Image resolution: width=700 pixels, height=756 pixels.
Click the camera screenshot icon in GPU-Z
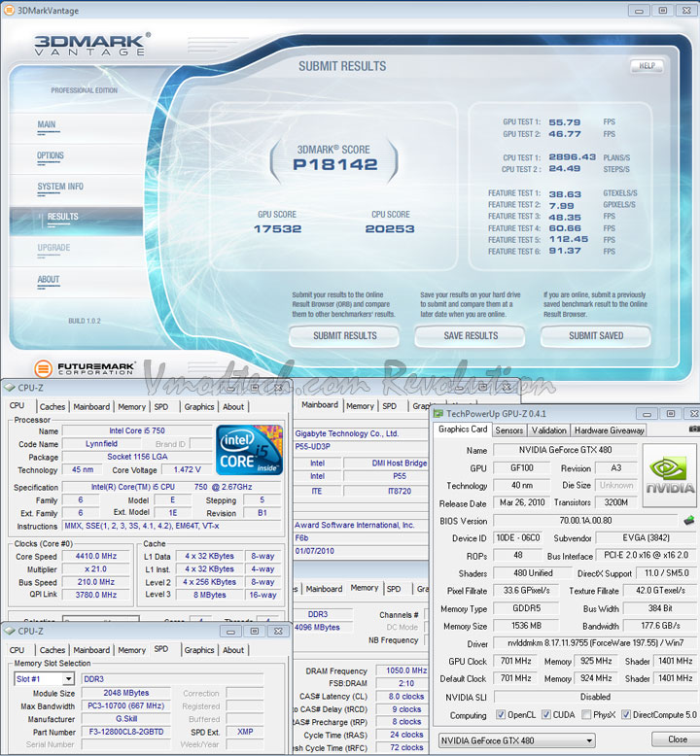[x=694, y=429]
